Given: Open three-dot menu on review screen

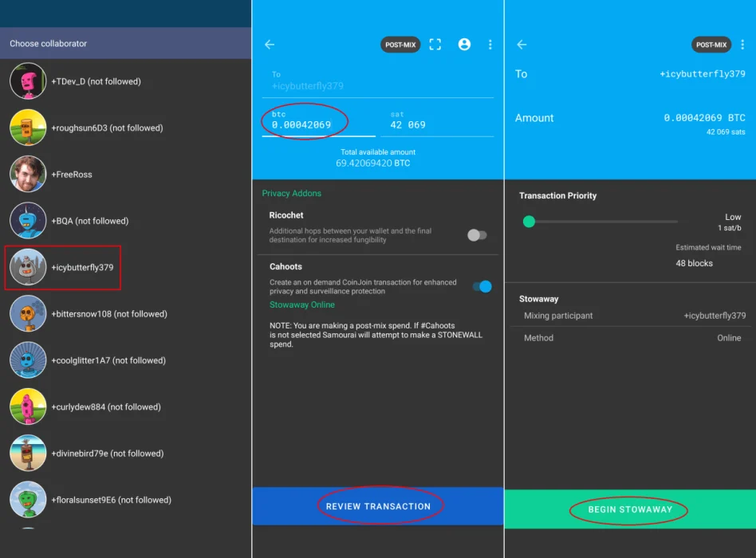Looking at the screenshot, I should (742, 45).
